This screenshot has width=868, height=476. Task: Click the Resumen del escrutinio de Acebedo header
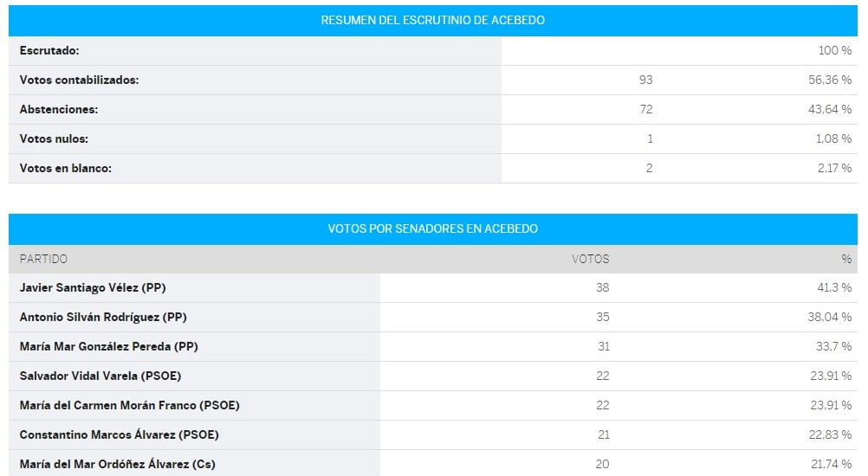(433, 21)
